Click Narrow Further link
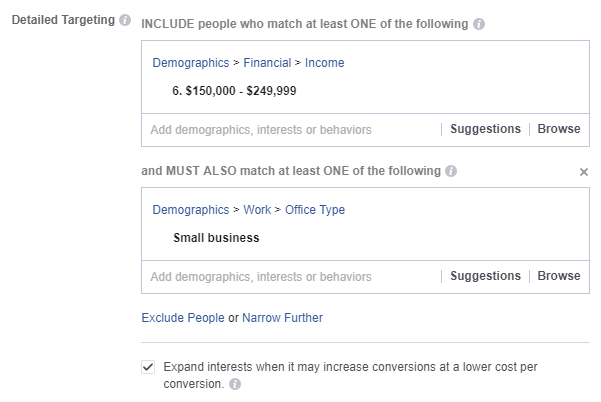601x402 pixels. coord(282,318)
